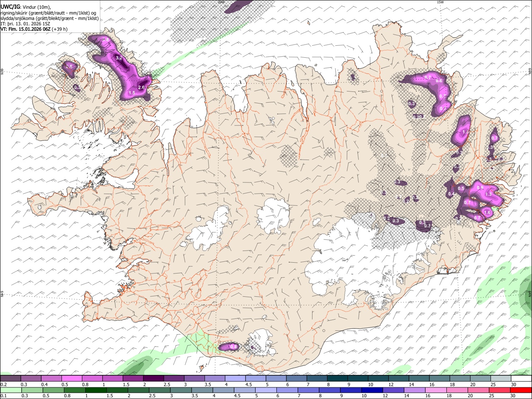The height and width of the screenshot is (399, 532).
Task: Click the '0.2' number on the snow scale
Action: click(x=3, y=384)
